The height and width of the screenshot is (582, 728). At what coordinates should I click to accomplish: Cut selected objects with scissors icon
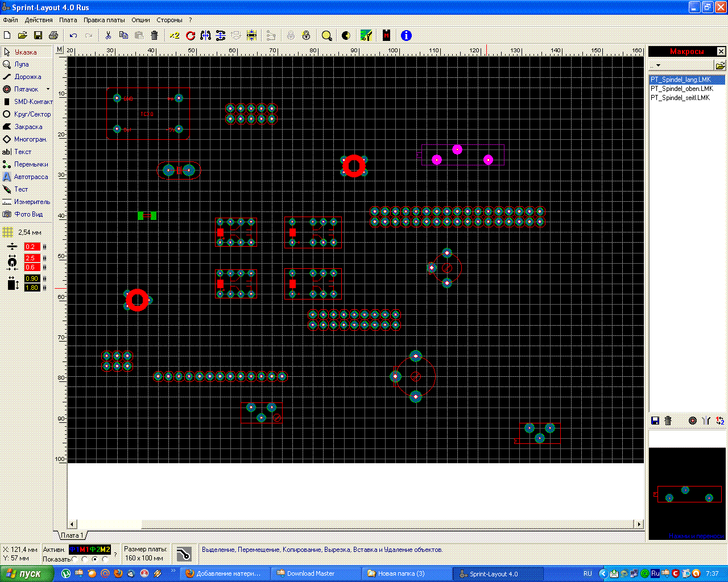tap(108, 35)
